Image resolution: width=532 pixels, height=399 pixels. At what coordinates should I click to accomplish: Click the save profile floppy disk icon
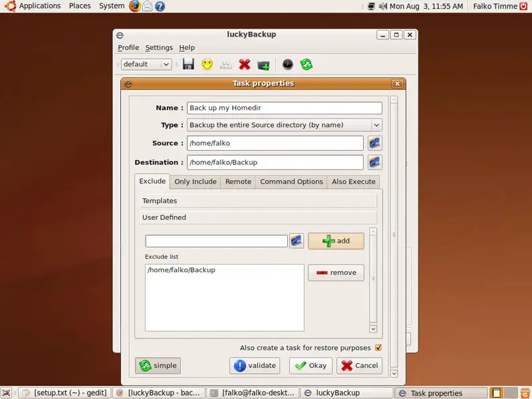[188, 64]
